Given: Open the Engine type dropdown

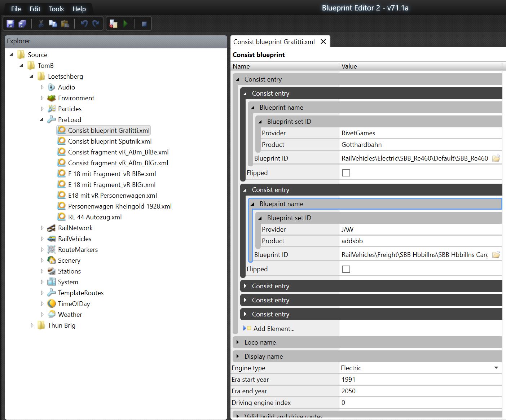Looking at the screenshot, I should [x=496, y=368].
